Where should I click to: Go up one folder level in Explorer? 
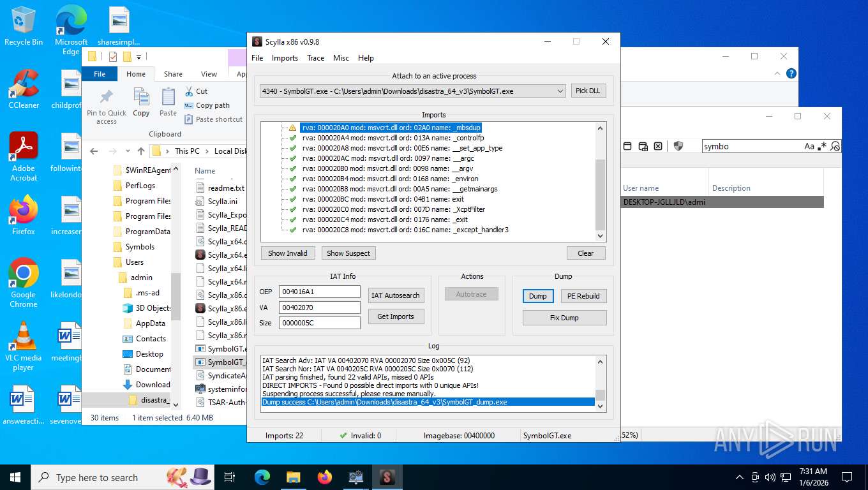tap(141, 151)
